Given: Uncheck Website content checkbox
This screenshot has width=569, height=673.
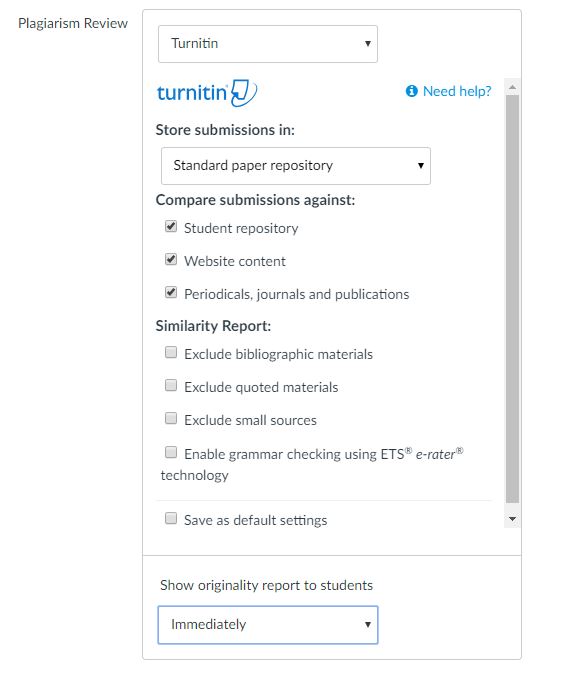Looking at the screenshot, I should [171, 259].
